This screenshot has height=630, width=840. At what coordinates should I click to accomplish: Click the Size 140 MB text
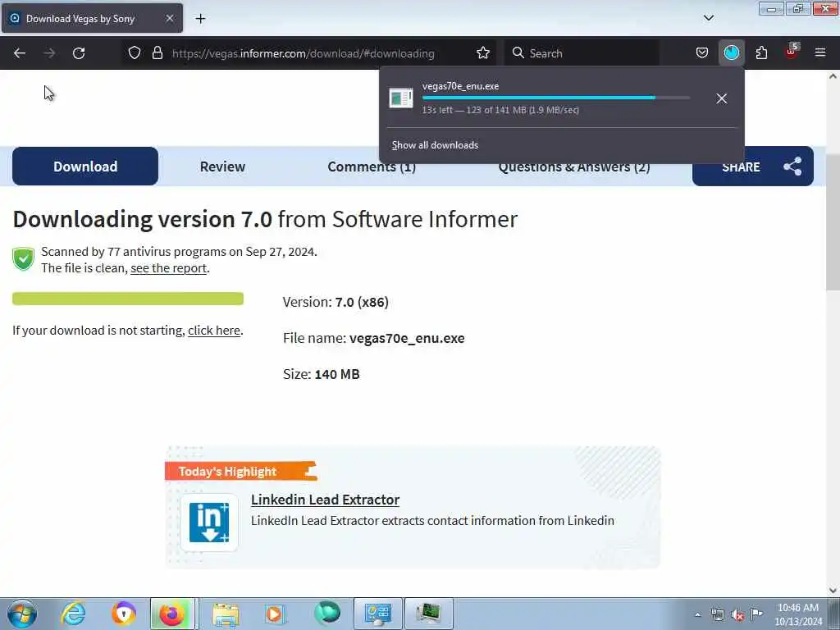[x=321, y=374]
